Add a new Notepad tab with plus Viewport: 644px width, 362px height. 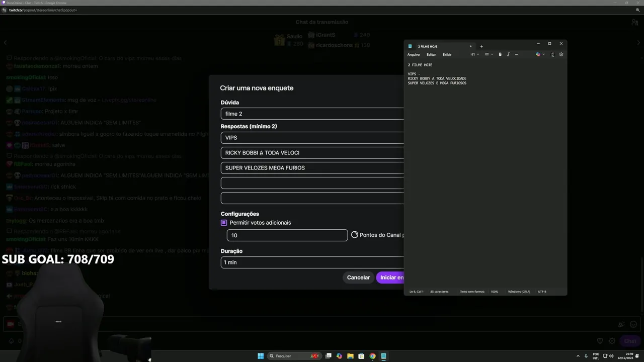(481, 46)
